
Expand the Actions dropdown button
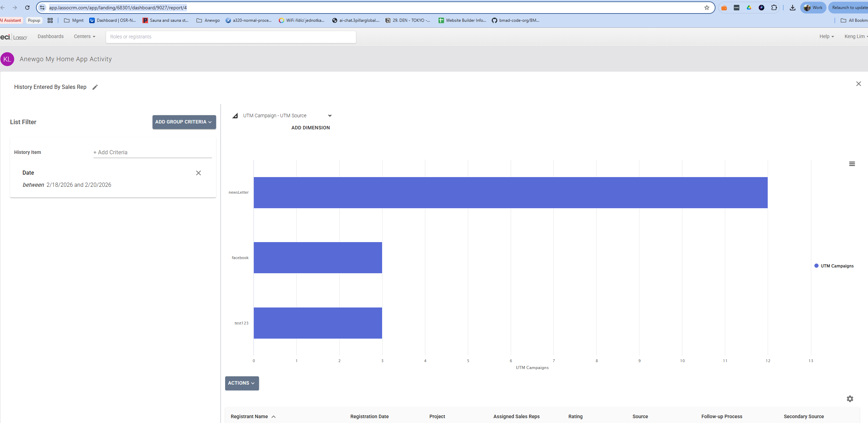pos(242,383)
